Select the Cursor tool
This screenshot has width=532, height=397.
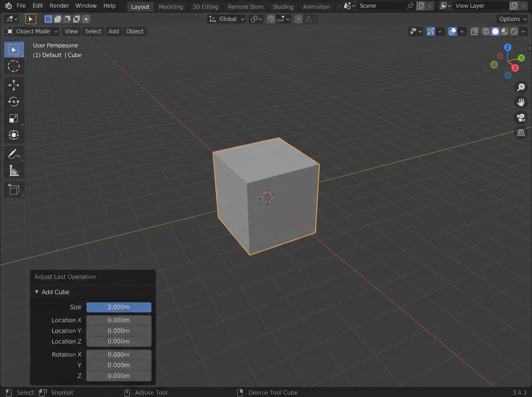(x=14, y=66)
